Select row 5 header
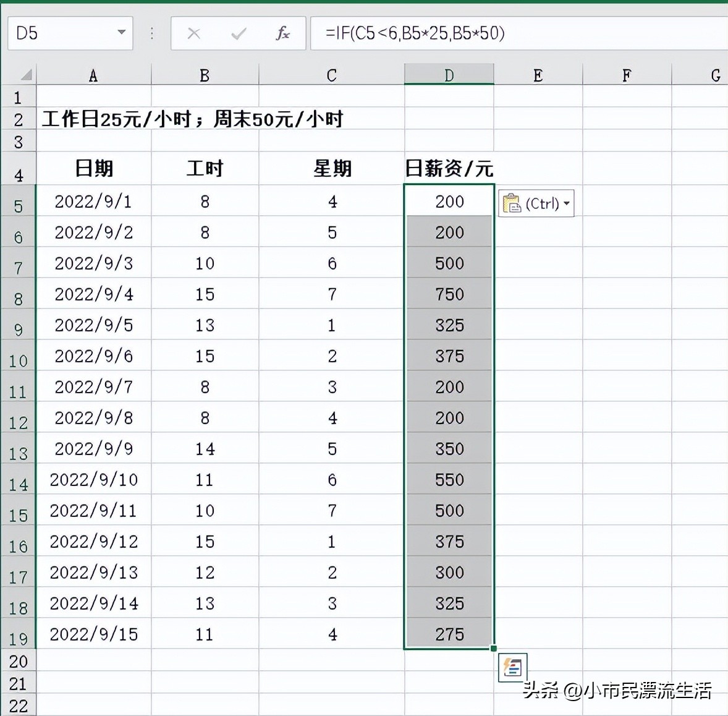The image size is (728, 716). pos(18,201)
